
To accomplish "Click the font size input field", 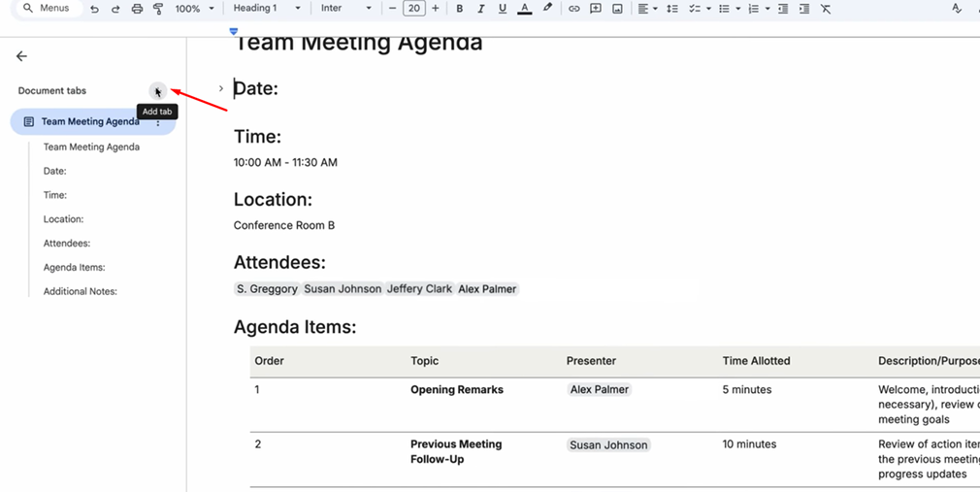I will coord(414,9).
